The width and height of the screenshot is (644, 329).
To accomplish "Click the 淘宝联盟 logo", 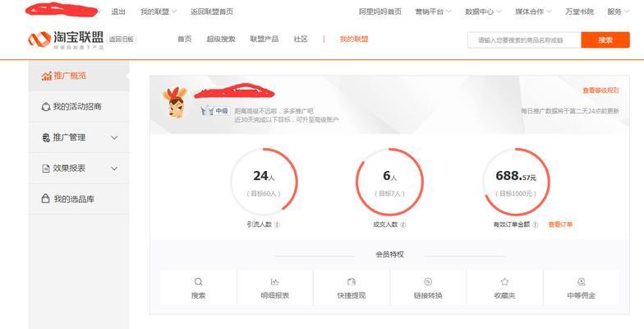I will (x=66, y=39).
